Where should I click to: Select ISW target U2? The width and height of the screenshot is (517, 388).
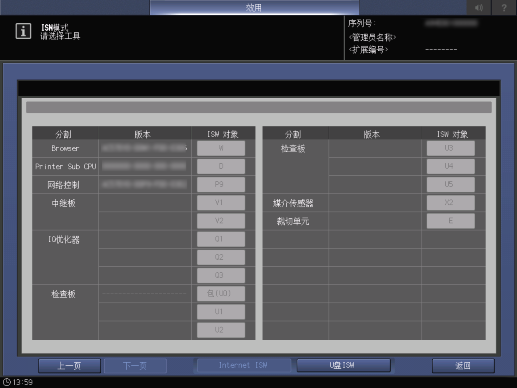[x=221, y=330]
